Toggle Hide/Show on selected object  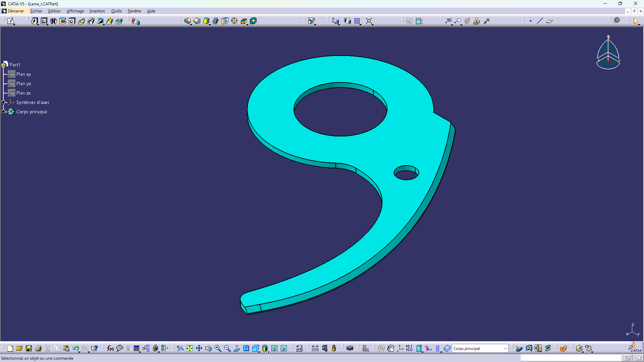point(274,349)
